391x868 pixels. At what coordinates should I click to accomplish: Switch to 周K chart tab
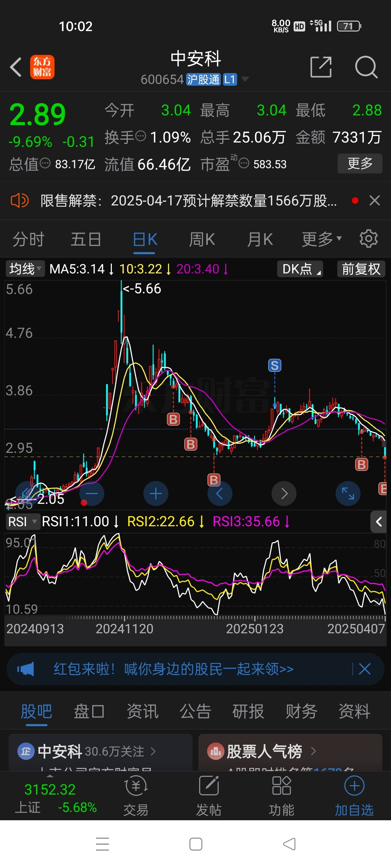[x=202, y=239]
